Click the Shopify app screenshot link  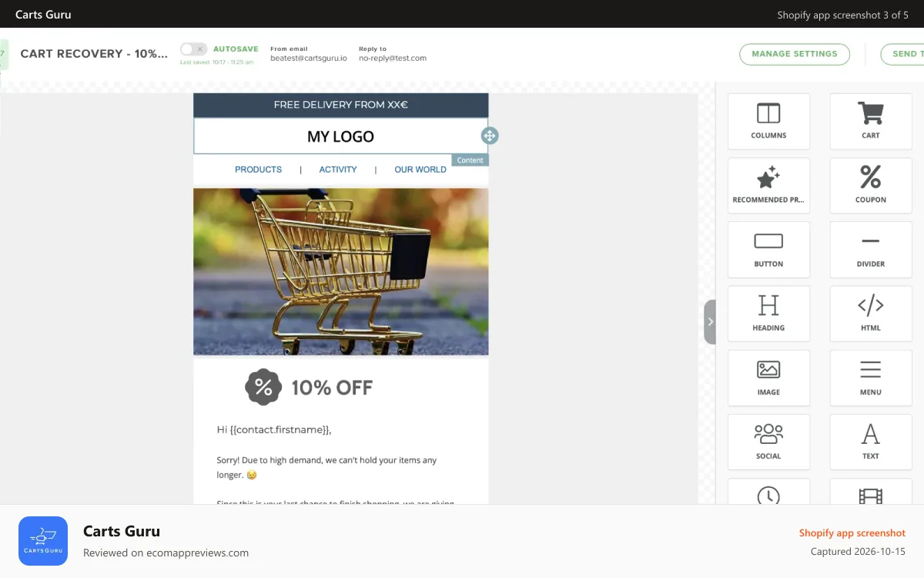click(x=852, y=533)
